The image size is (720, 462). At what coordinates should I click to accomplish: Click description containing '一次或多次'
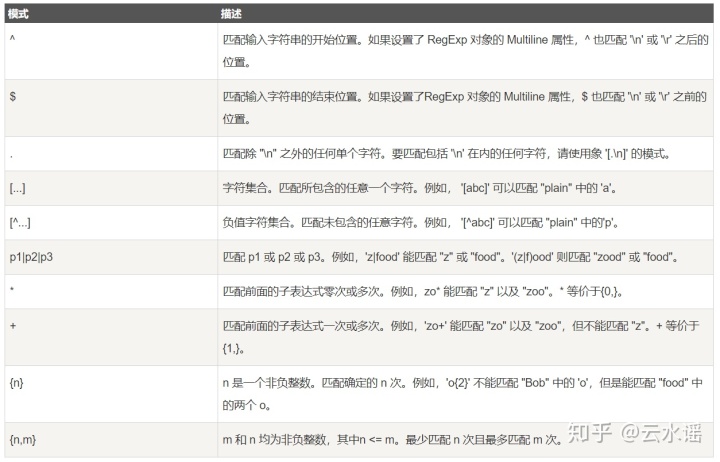point(465,337)
